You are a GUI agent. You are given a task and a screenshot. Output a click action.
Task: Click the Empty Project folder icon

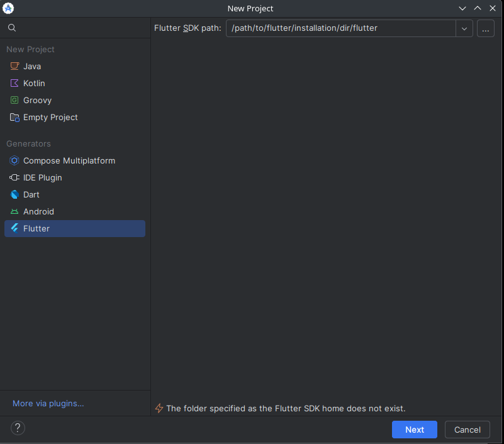pyautogui.click(x=14, y=117)
